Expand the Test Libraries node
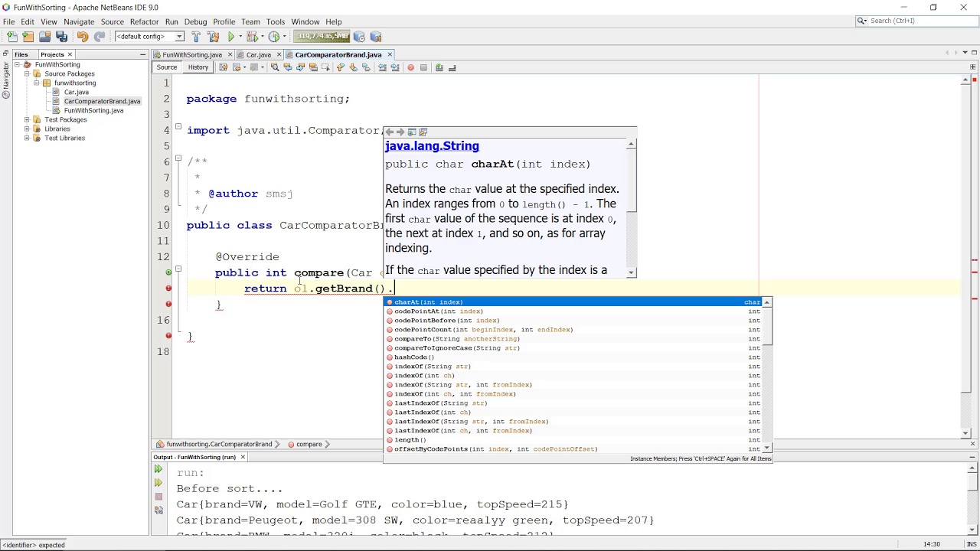 click(27, 138)
